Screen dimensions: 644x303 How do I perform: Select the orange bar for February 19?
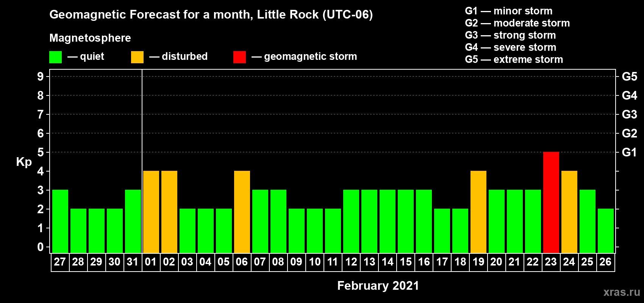[x=478, y=212]
